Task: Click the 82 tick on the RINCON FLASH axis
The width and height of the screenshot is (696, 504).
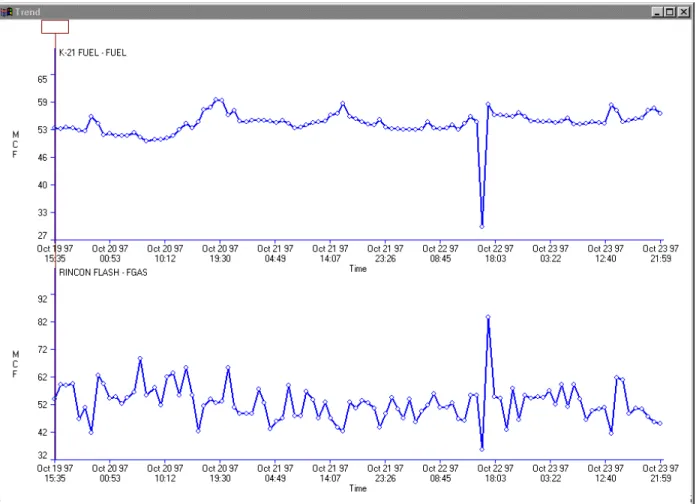Action: 42,322
